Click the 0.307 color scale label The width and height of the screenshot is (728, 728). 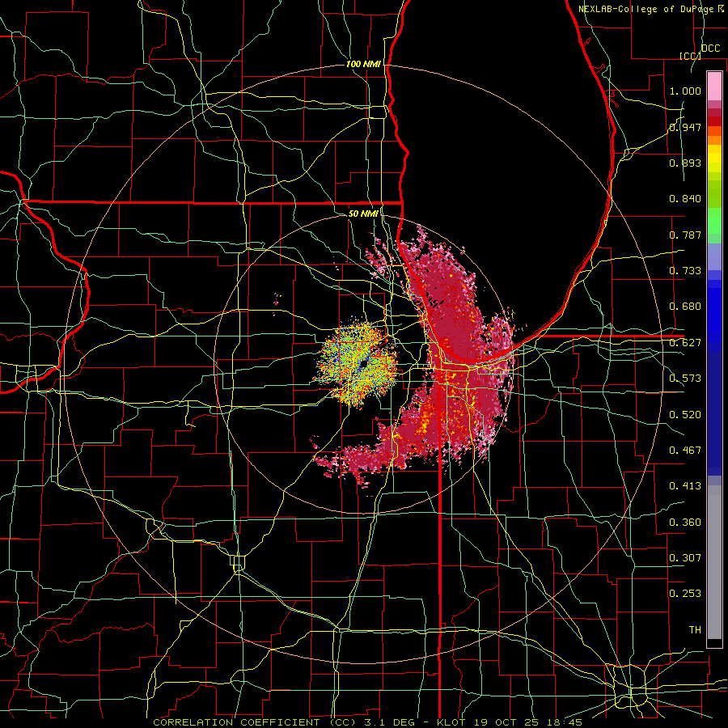pos(685,558)
